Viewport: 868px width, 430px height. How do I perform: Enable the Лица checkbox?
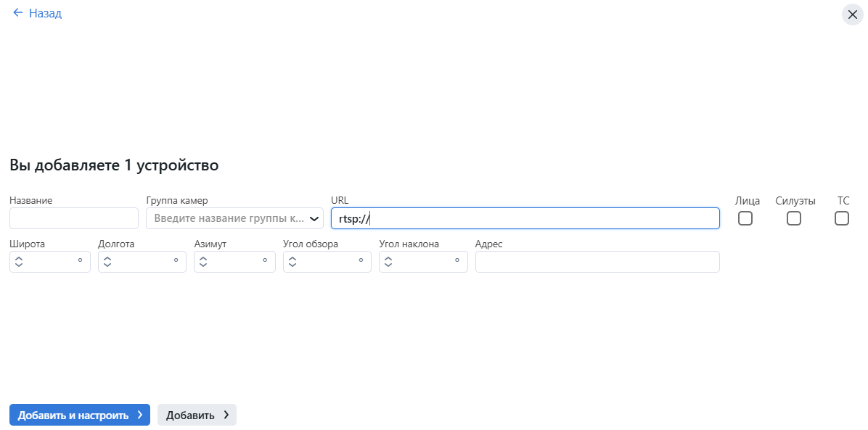745,218
